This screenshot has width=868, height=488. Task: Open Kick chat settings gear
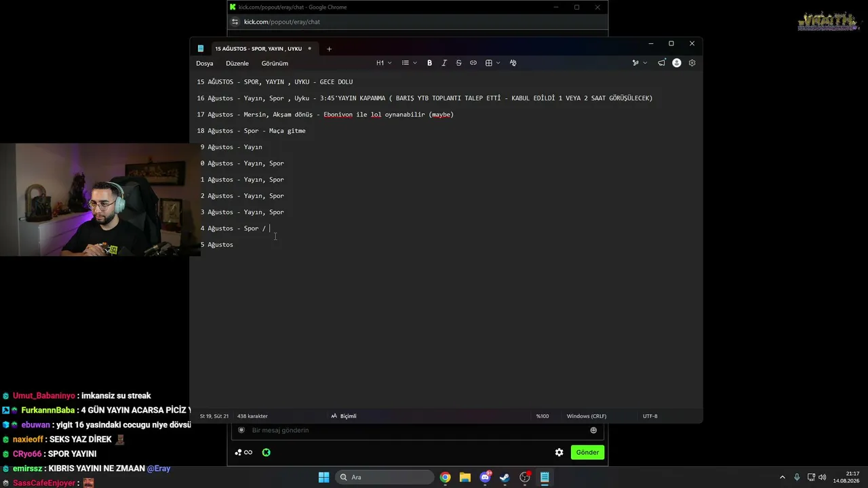click(559, 452)
